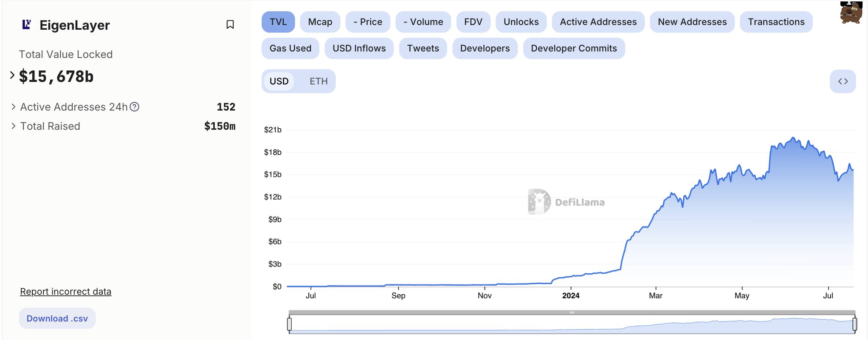Toggle the Mcap chart metric
868x340 pixels.
point(320,22)
